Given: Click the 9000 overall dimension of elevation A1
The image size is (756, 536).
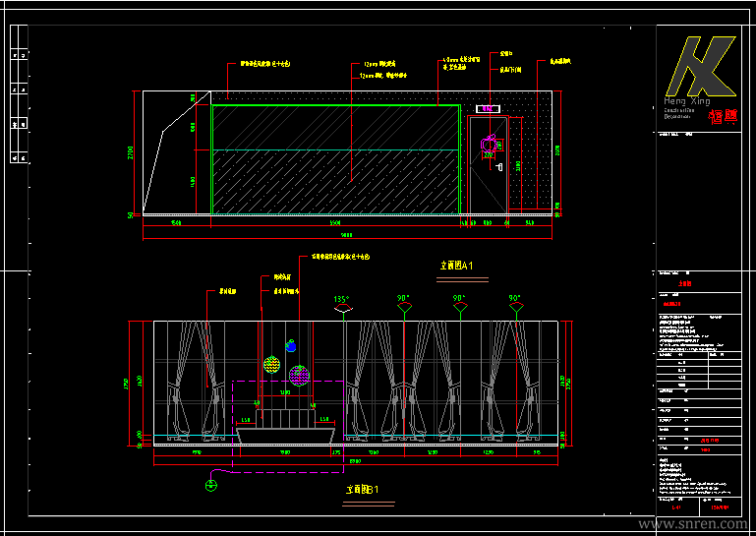Looking at the screenshot, I should 346,235.
